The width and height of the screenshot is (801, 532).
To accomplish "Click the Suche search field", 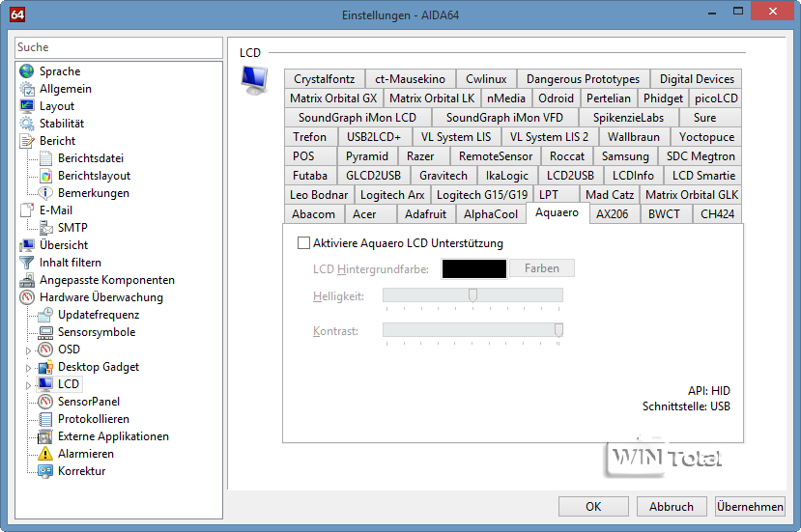I will click(x=119, y=47).
